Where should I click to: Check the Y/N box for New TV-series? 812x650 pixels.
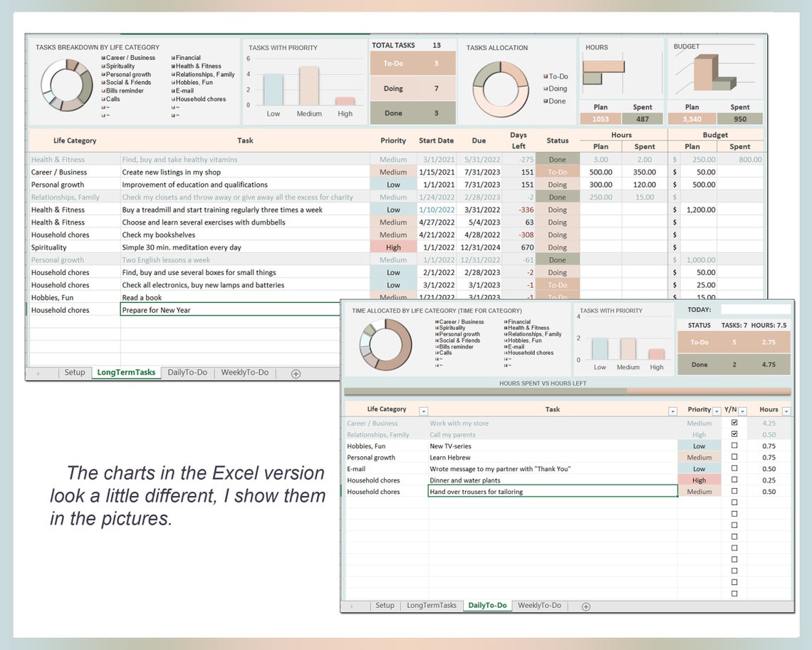point(734,445)
